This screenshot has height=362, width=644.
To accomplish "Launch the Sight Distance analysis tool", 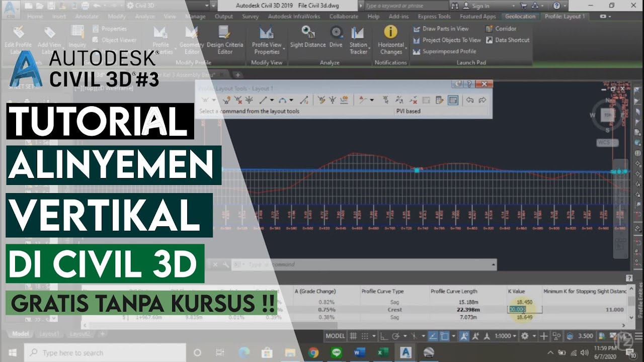I will (x=308, y=38).
